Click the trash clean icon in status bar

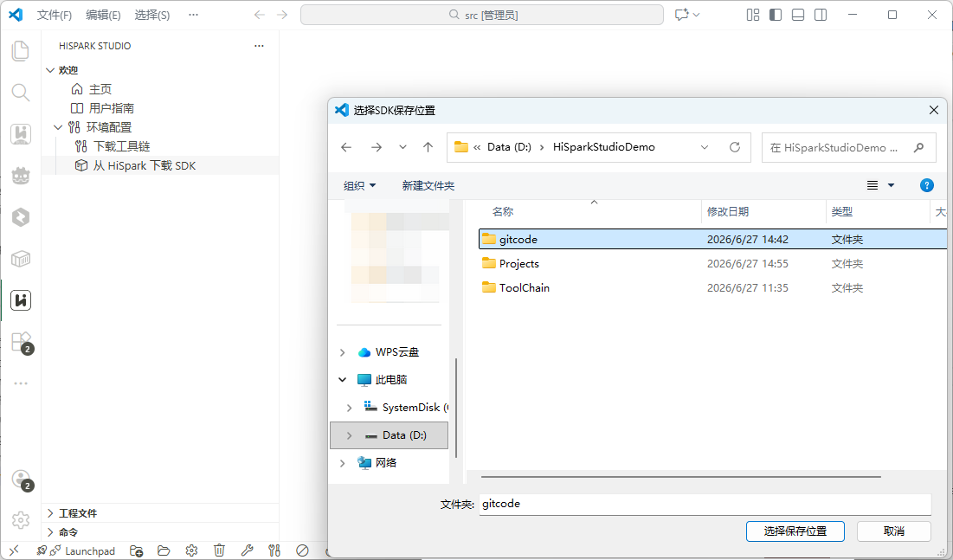pyautogui.click(x=219, y=550)
